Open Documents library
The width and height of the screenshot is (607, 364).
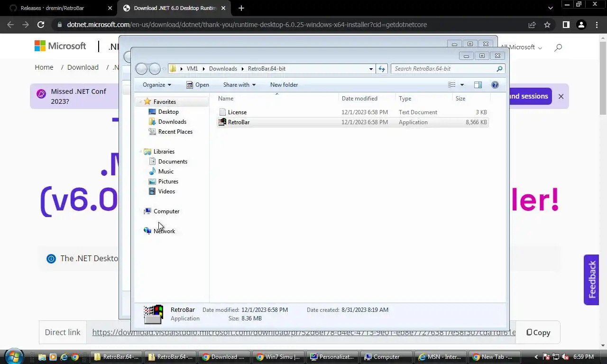click(173, 162)
